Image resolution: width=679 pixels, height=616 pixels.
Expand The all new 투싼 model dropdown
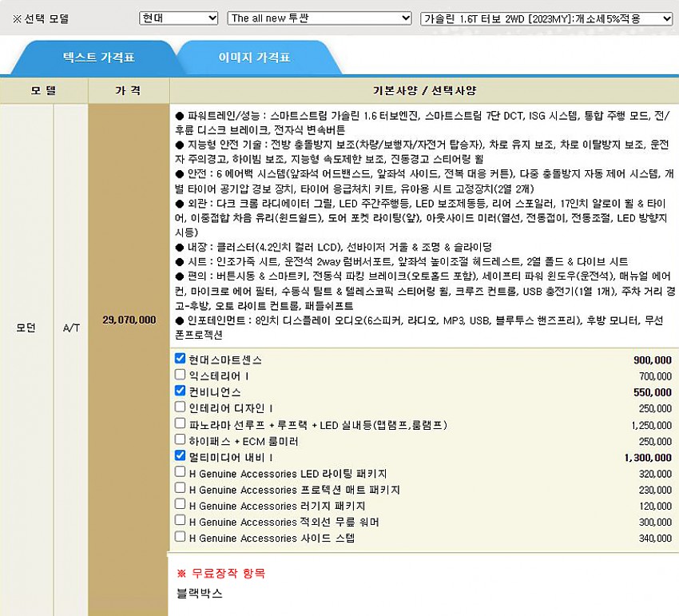pos(319,18)
